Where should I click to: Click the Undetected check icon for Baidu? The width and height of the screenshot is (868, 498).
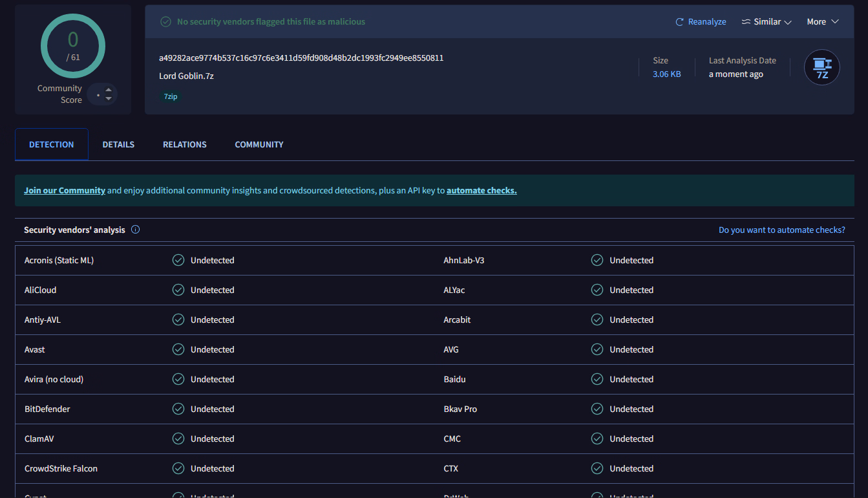tap(597, 380)
